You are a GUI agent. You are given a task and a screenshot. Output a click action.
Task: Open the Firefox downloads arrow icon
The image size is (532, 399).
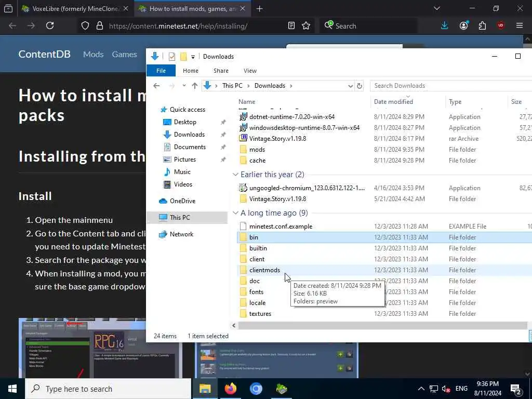point(445,26)
